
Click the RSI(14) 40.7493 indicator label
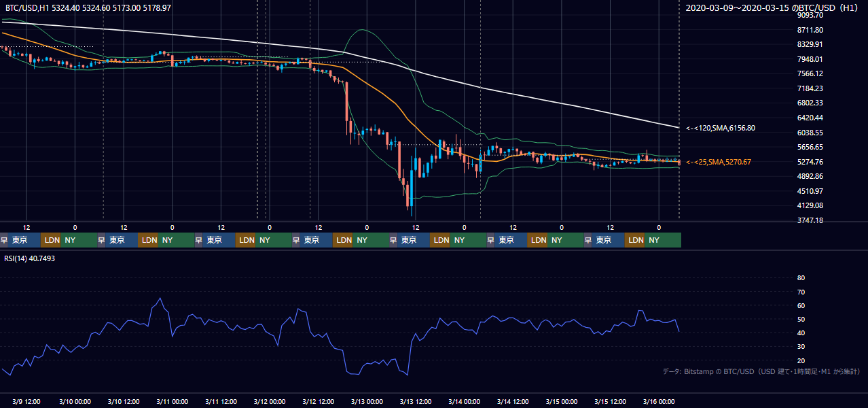[x=30, y=258]
